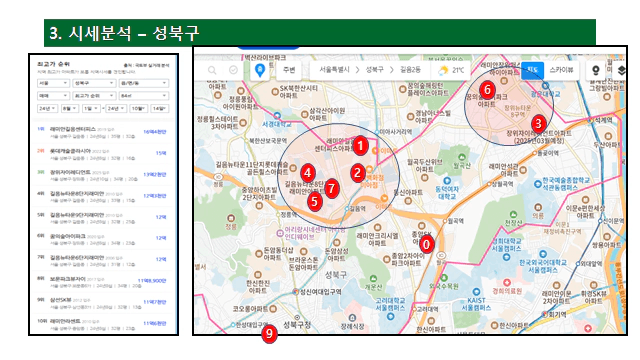The image size is (640, 360).
Task: Click the weather icon showing 21℃
Action: point(443,70)
